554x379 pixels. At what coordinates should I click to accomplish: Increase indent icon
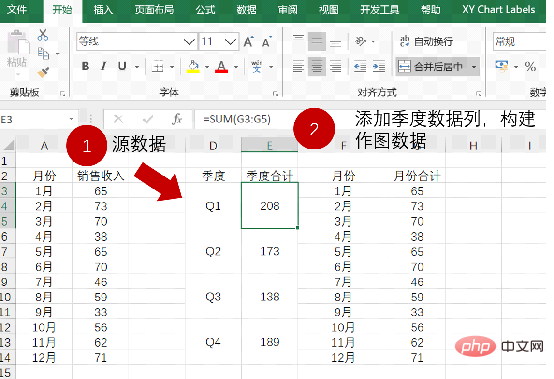379,66
